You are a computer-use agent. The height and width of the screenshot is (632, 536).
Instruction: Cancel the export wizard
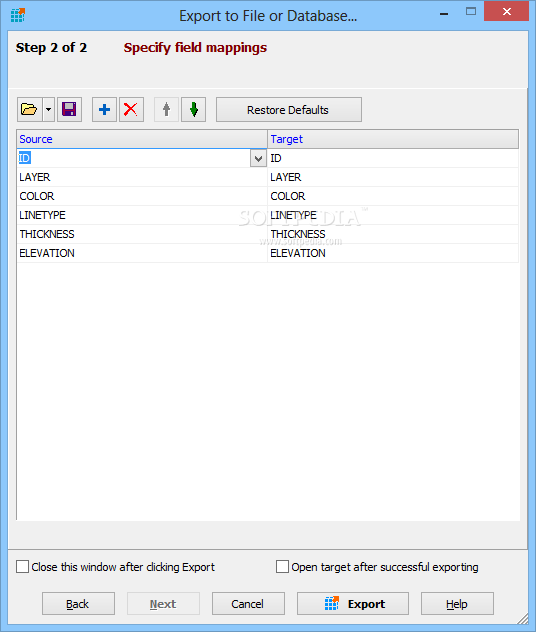tap(248, 604)
